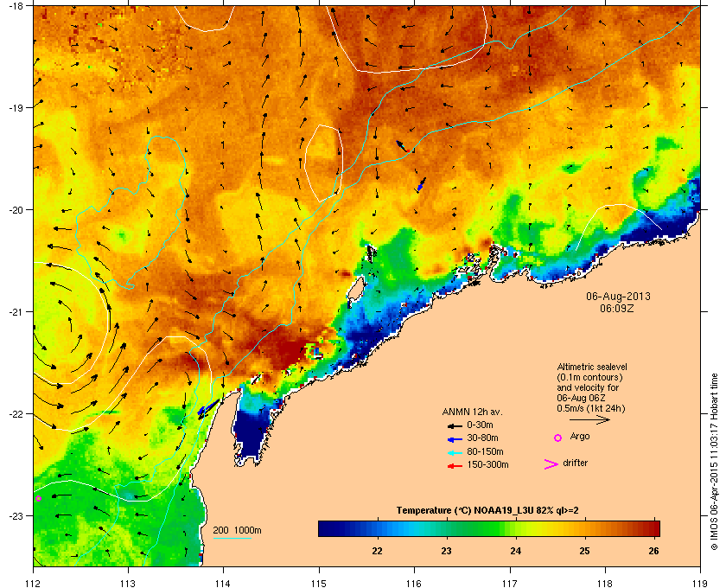Click the latitude axis label -19
Image resolution: width=726 pixels, height=588 pixels.
(15, 107)
